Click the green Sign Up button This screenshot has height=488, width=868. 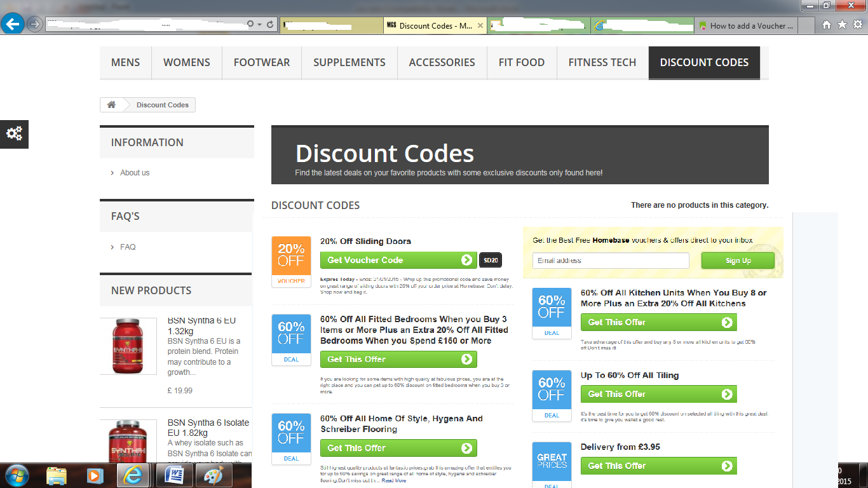click(x=738, y=261)
